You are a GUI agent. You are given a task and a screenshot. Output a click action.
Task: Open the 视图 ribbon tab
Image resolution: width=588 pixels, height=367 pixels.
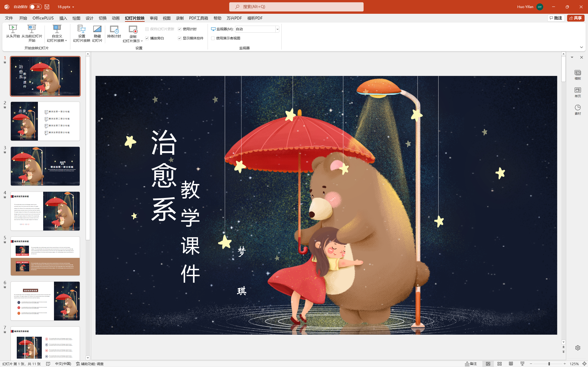(167, 18)
